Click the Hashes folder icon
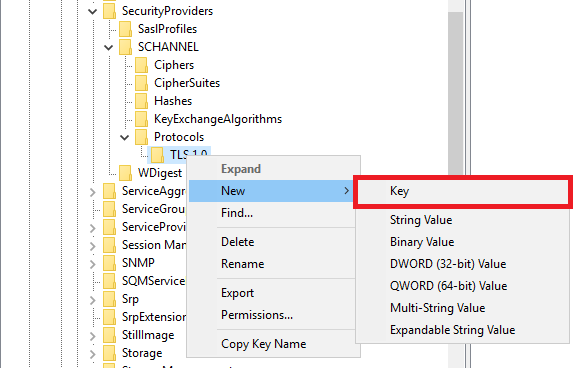Viewport: 584px width, 368px height. click(142, 101)
